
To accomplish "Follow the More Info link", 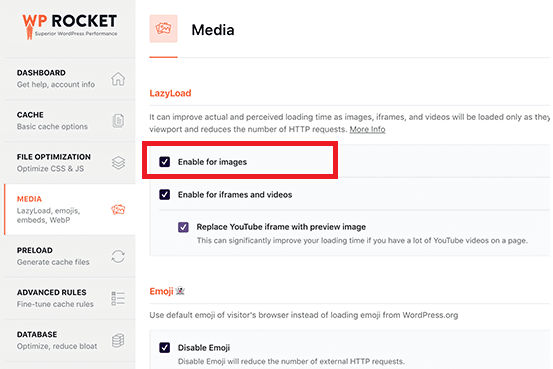I will (367, 129).
